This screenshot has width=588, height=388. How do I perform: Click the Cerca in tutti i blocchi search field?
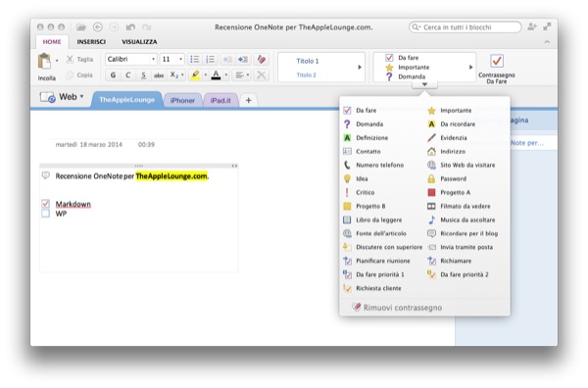coord(465,27)
